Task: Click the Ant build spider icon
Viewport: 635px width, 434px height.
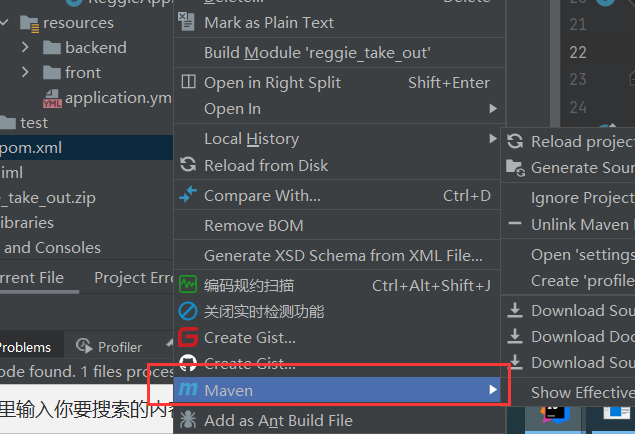Action: click(187, 421)
